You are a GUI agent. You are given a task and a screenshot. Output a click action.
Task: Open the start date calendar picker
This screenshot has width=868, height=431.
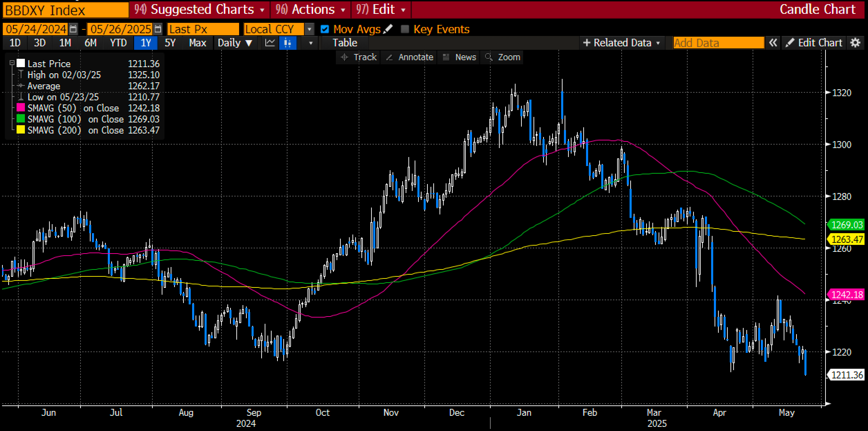coord(73,29)
